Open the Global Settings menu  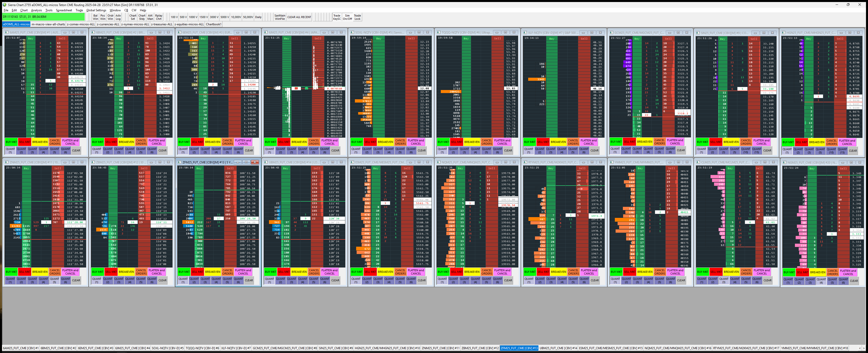point(96,10)
